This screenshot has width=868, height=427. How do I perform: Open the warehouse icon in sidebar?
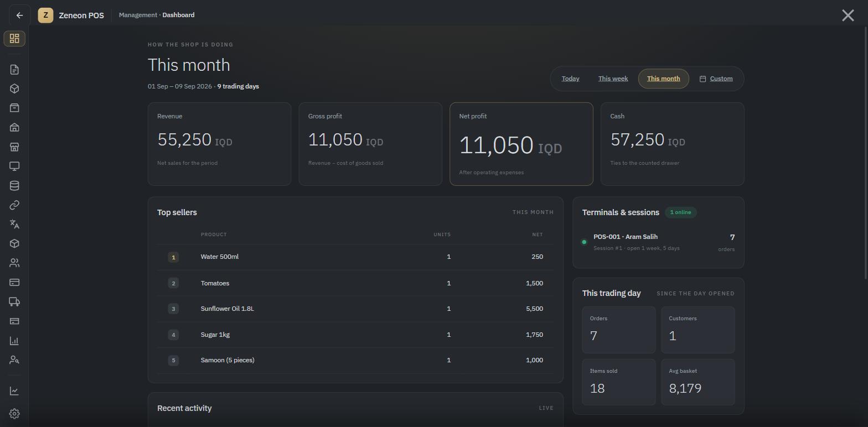[x=14, y=127]
